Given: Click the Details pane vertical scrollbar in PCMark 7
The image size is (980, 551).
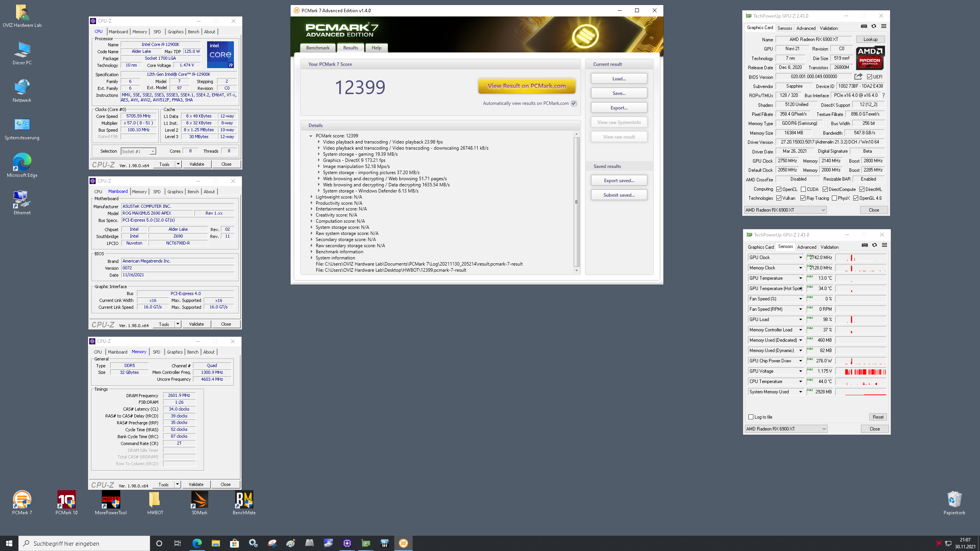Looking at the screenshot, I should click(x=577, y=202).
